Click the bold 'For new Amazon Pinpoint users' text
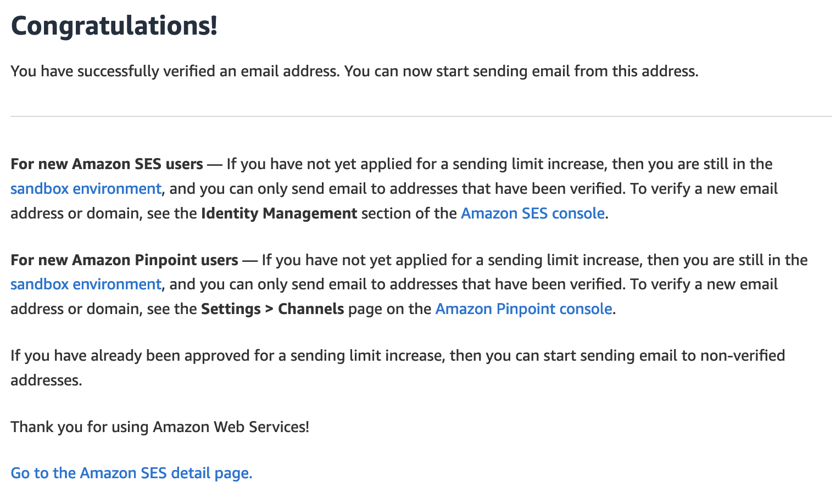Viewport: 836px width, 504px height. (x=124, y=260)
